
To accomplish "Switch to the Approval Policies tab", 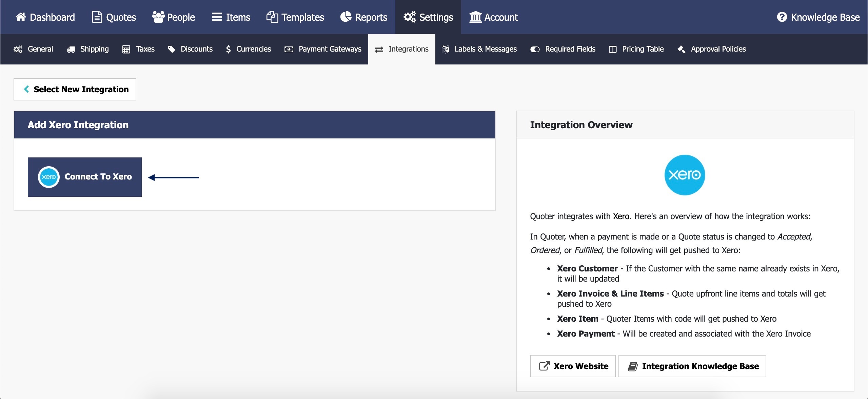I will coord(712,49).
